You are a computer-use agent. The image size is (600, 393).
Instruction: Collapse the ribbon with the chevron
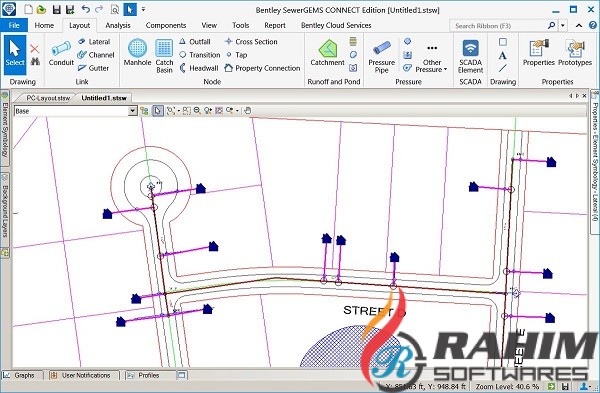579,26
